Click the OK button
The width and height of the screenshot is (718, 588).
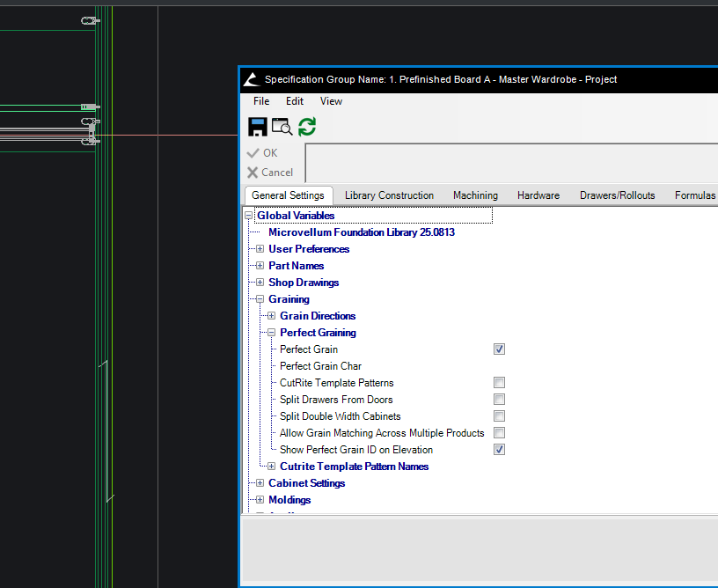tap(262, 153)
